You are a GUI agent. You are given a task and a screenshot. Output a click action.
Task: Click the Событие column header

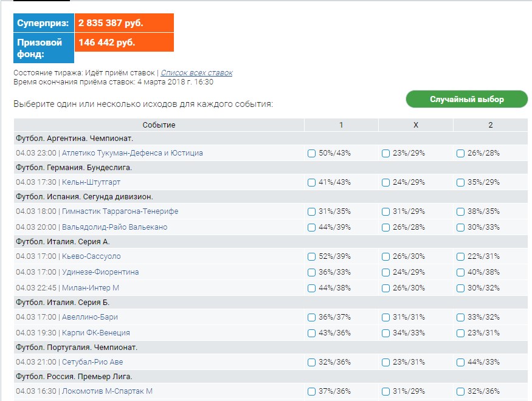click(159, 125)
